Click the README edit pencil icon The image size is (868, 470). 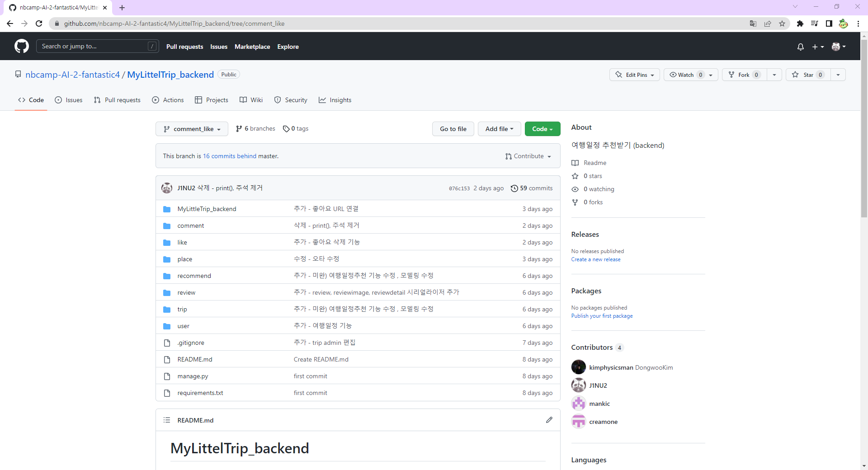click(549, 420)
